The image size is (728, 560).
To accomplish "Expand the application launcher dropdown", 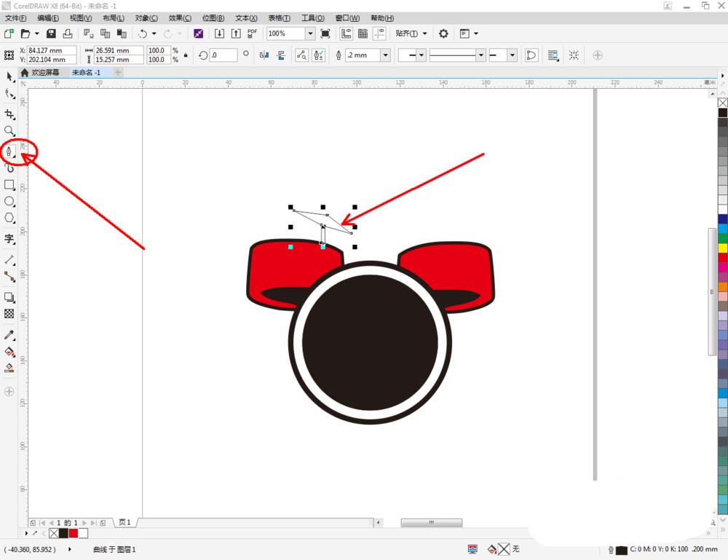I will (x=476, y=33).
